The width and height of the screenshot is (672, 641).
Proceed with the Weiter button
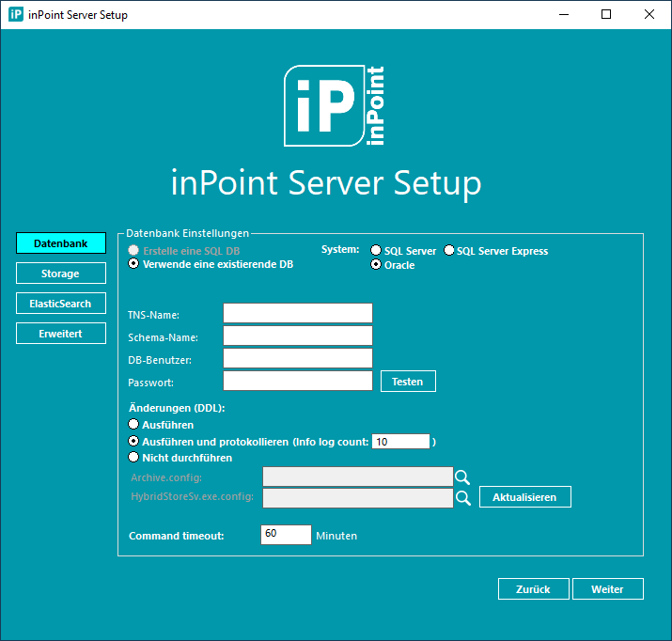[608, 589]
